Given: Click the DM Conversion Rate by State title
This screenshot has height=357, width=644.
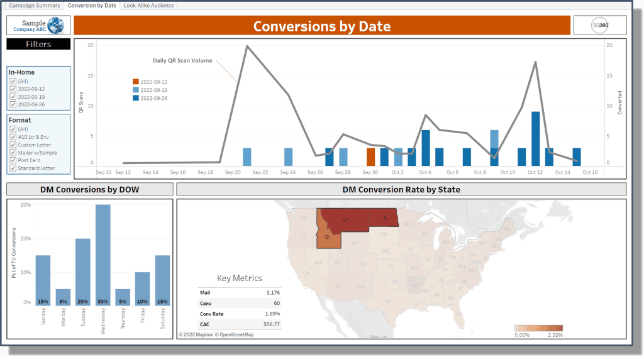Looking at the screenshot, I should 401,190.
